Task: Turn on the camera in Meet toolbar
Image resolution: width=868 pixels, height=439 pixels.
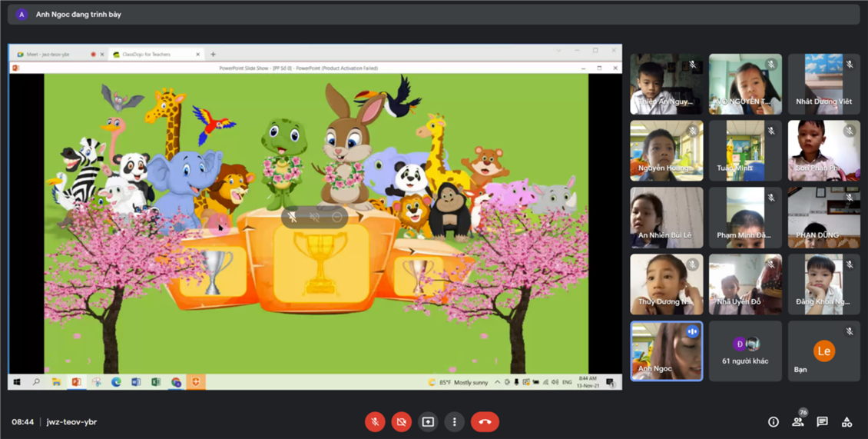Action: click(401, 422)
